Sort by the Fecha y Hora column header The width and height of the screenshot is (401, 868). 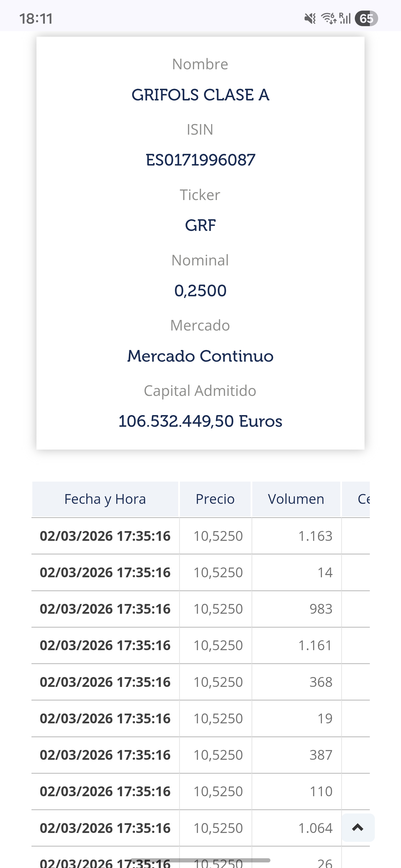click(105, 499)
